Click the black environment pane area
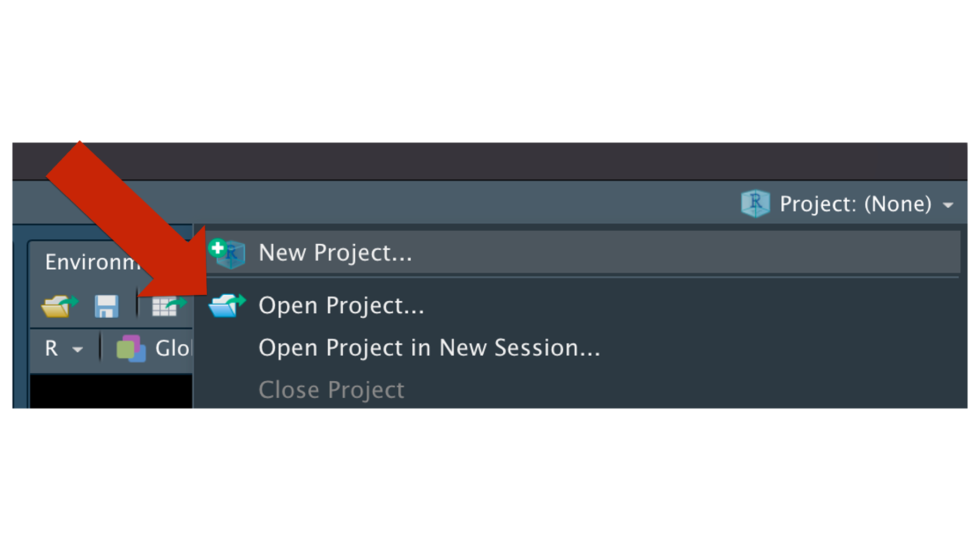980x551 pixels. pos(111,391)
